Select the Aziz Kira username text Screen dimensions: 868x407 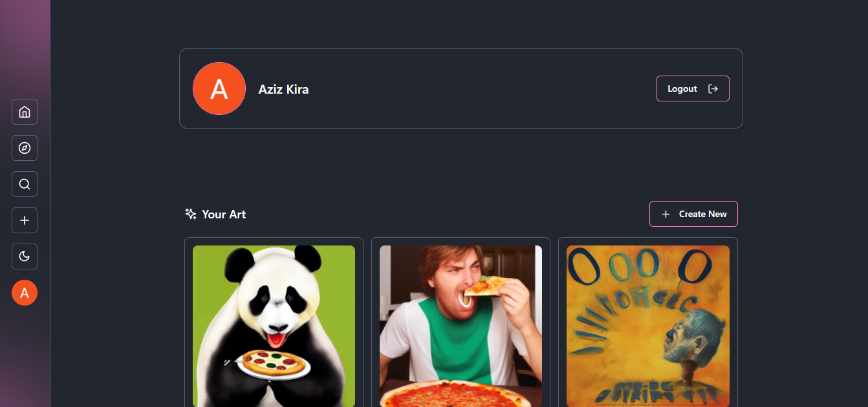coord(283,89)
